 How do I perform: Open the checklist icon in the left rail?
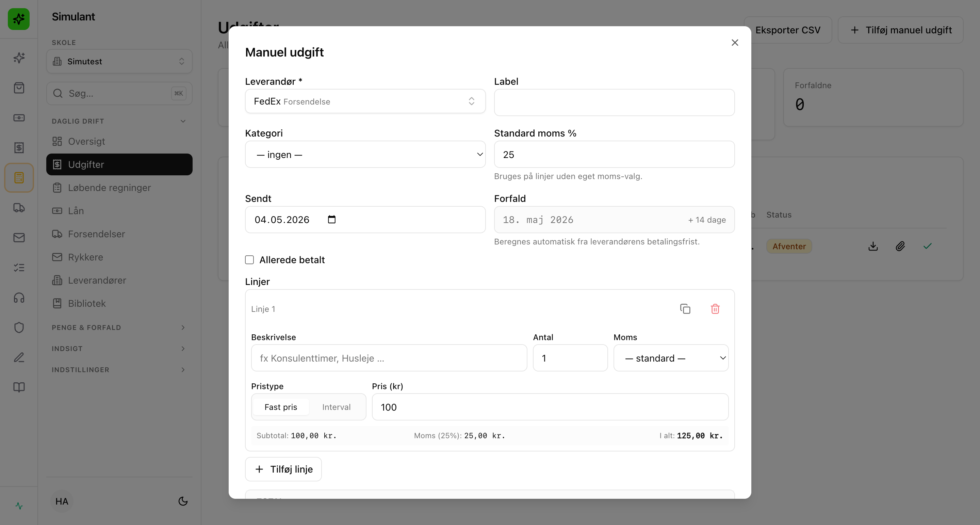coord(19,268)
